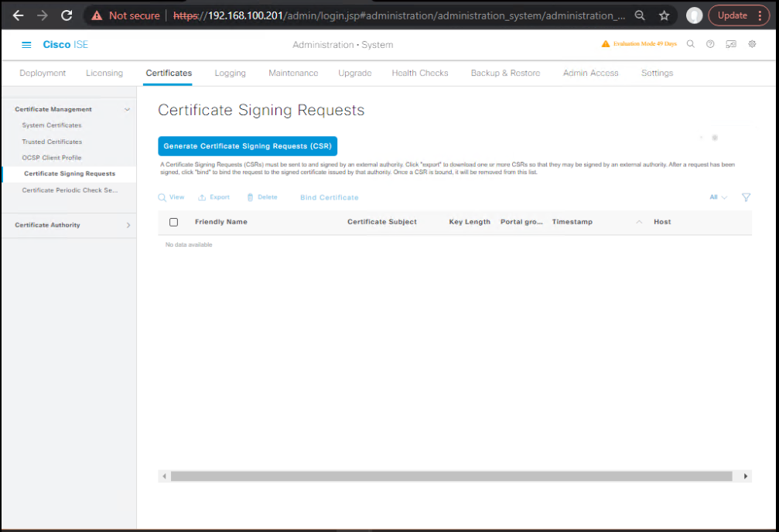Open the ISE help question icon
779x532 pixels.
(x=710, y=44)
